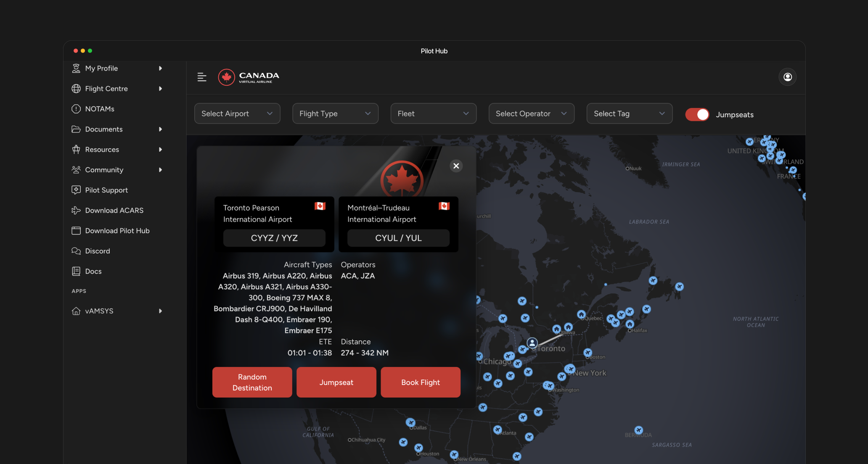This screenshot has width=868, height=464.
Task: Click the Pilot Support icon
Action: click(x=76, y=190)
